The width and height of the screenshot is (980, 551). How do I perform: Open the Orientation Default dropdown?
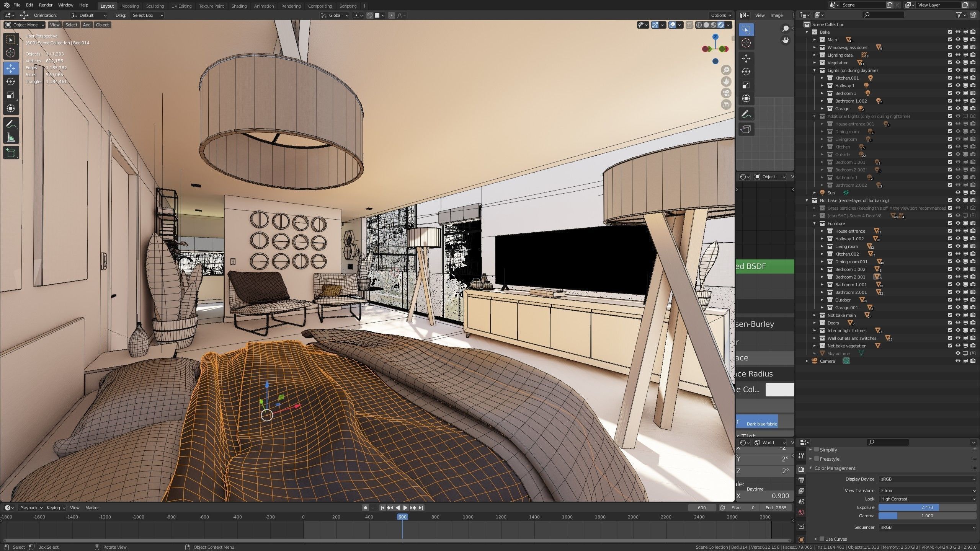click(89, 15)
